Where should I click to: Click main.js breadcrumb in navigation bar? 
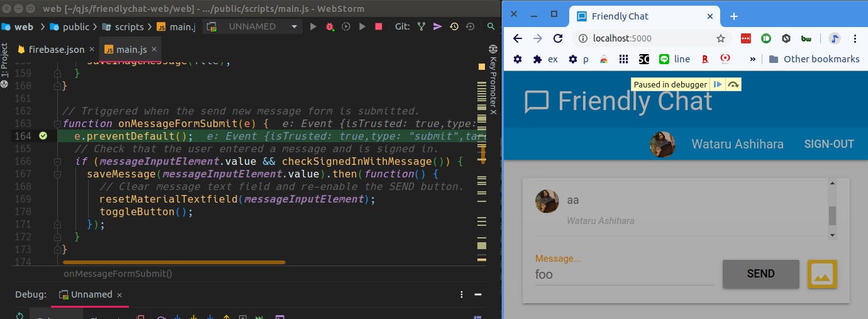pyautogui.click(x=176, y=26)
